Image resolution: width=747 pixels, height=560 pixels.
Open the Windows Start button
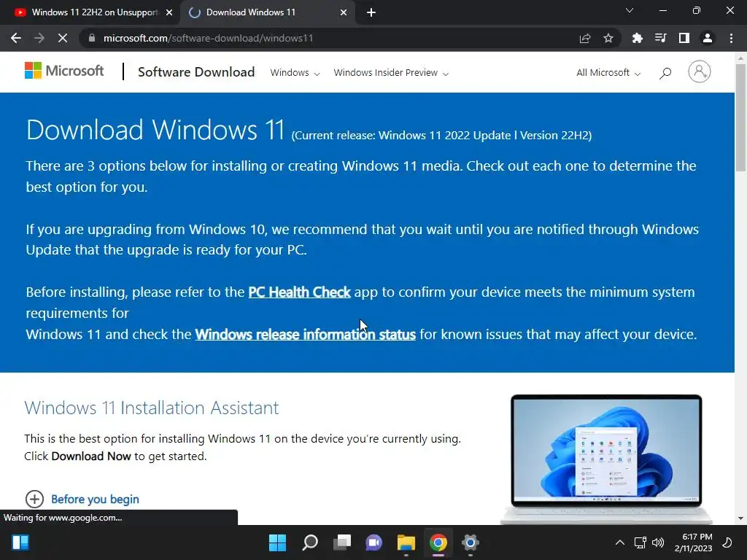tap(277, 542)
